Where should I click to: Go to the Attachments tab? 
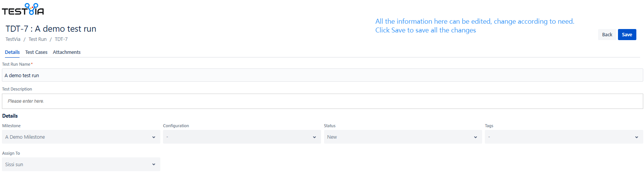tap(67, 52)
